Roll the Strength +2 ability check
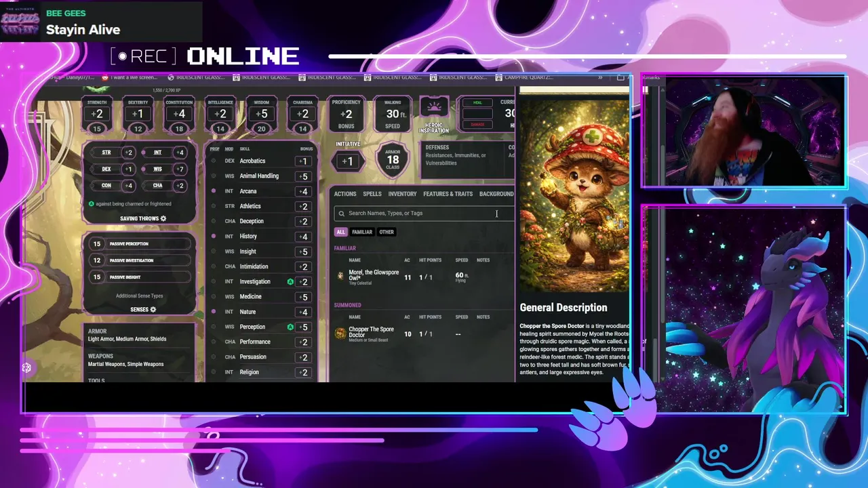 tap(97, 114)
